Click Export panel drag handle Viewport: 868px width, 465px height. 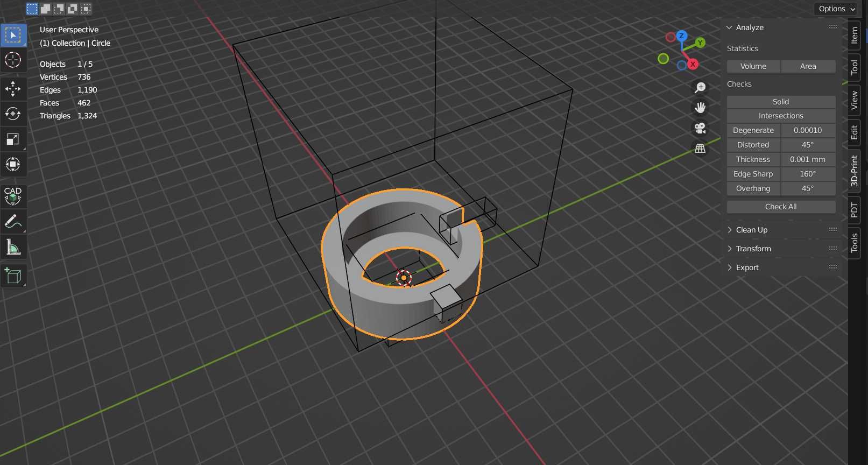pyautogui.click(x=833, y=267)
